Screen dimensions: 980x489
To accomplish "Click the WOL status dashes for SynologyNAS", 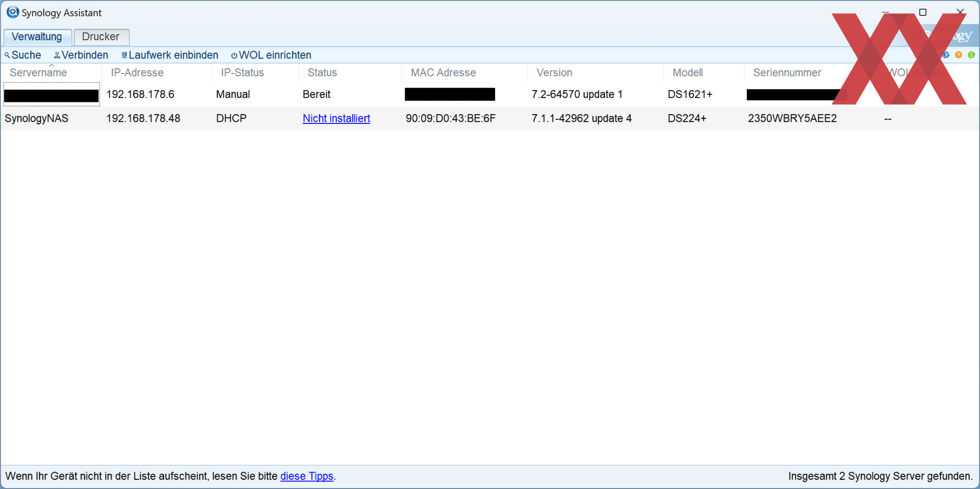I will pos(888,119).
